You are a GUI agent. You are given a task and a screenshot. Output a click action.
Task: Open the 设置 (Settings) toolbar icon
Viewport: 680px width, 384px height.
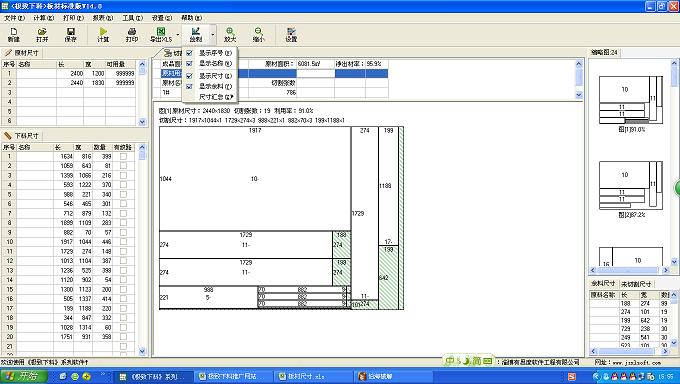(x=291, y=35)
